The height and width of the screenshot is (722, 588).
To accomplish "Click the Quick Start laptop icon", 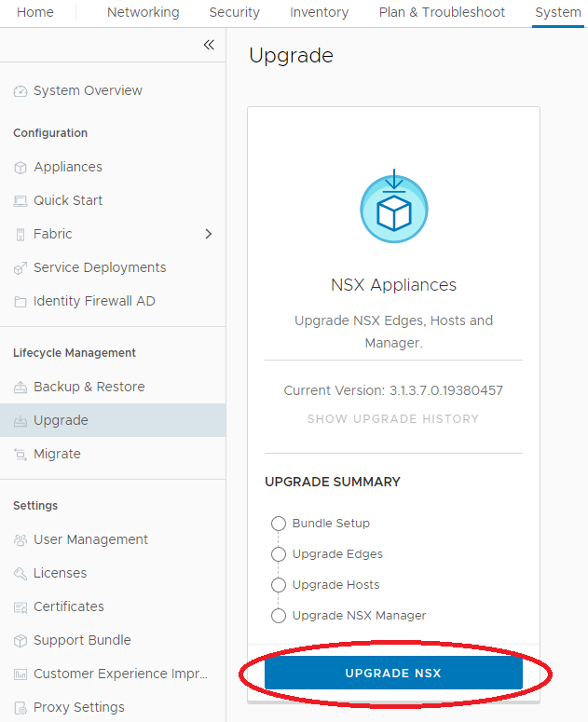I will (x=21, y=201).
